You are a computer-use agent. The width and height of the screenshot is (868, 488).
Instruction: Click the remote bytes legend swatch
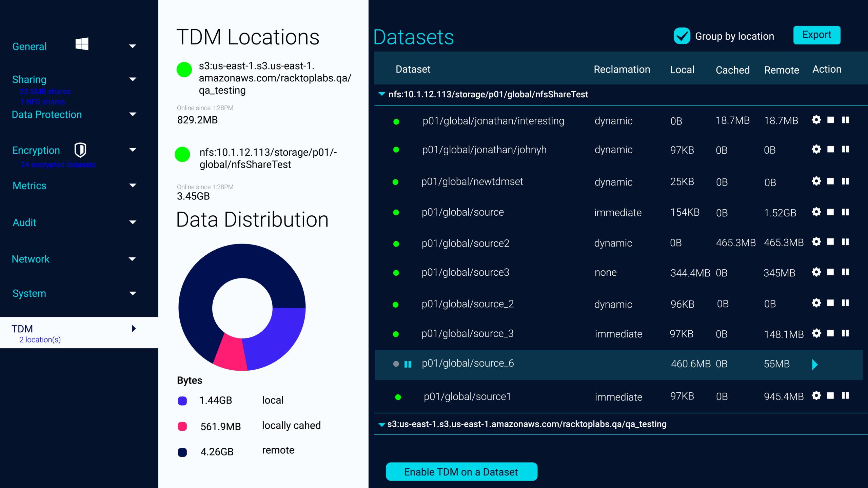point(182,452)
